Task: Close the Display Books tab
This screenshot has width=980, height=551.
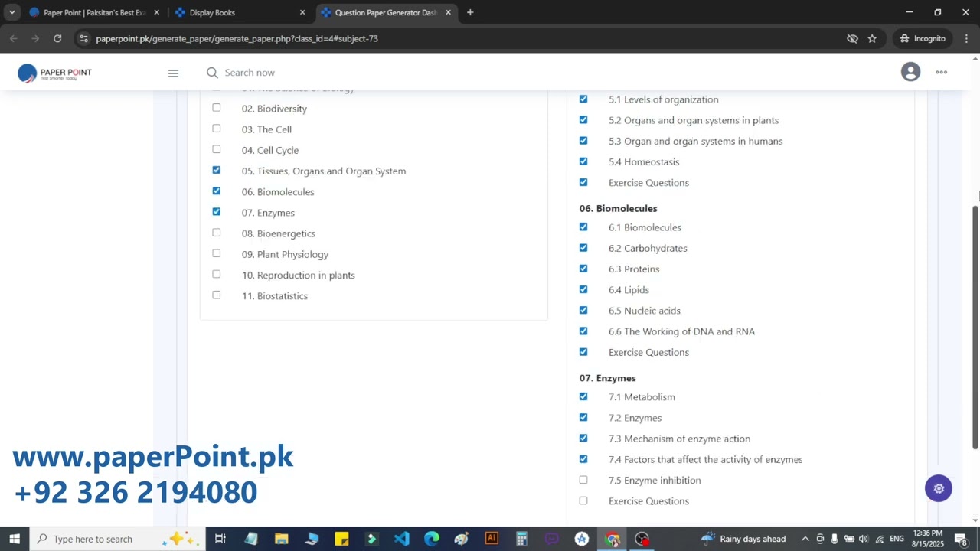Action: (x=302, y=12)
